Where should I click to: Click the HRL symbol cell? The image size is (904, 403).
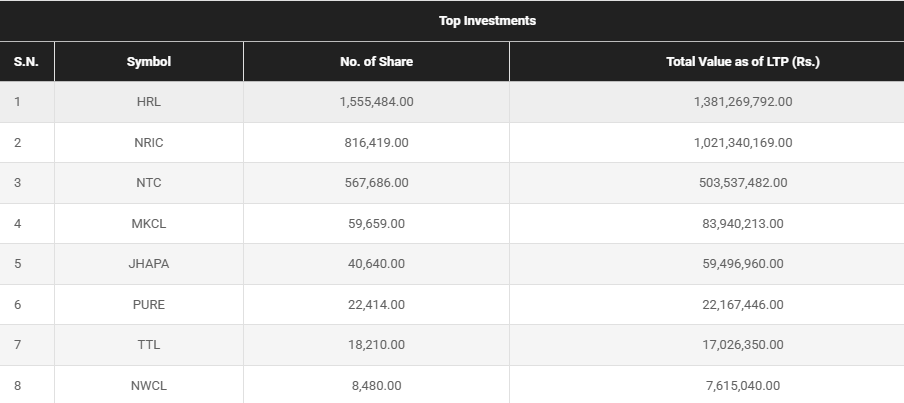point(148,102)
